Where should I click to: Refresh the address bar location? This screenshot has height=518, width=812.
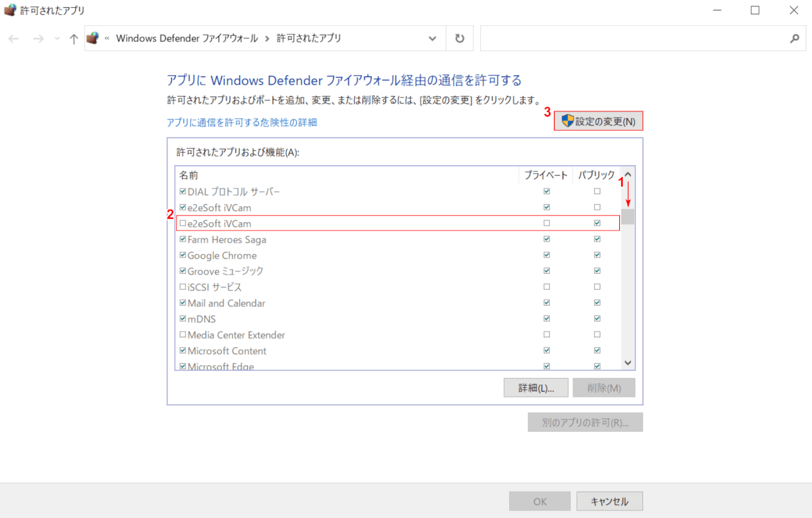[459, 39]
